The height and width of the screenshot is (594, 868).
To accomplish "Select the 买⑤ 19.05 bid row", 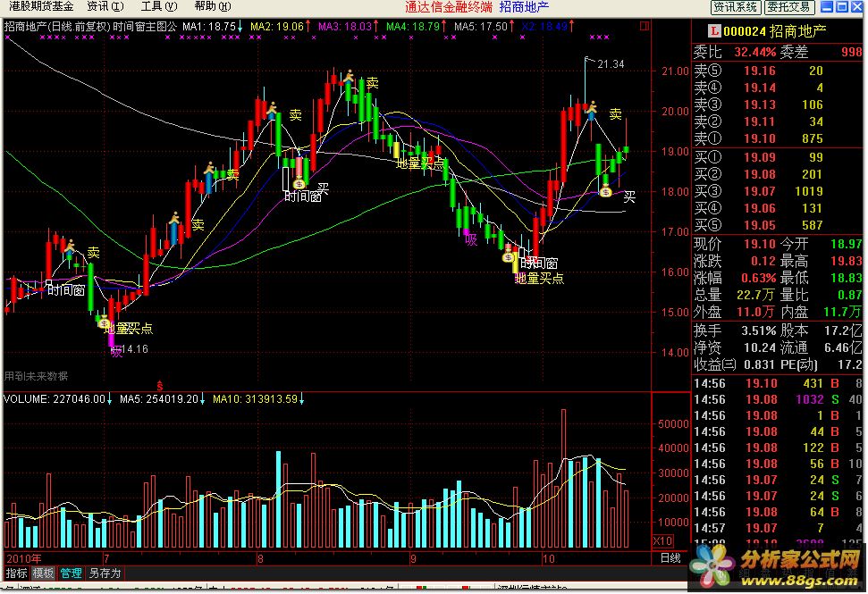I will pyautogui.click(x=777, y=226).
